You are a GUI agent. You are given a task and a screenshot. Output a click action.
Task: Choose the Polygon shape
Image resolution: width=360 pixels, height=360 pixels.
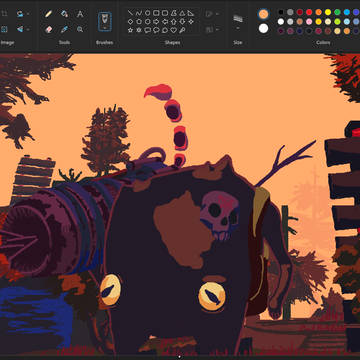[174, 13]
